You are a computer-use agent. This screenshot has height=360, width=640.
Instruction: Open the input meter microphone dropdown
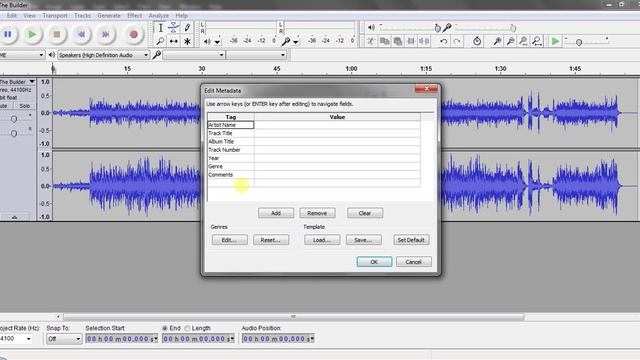click(296, 42)
